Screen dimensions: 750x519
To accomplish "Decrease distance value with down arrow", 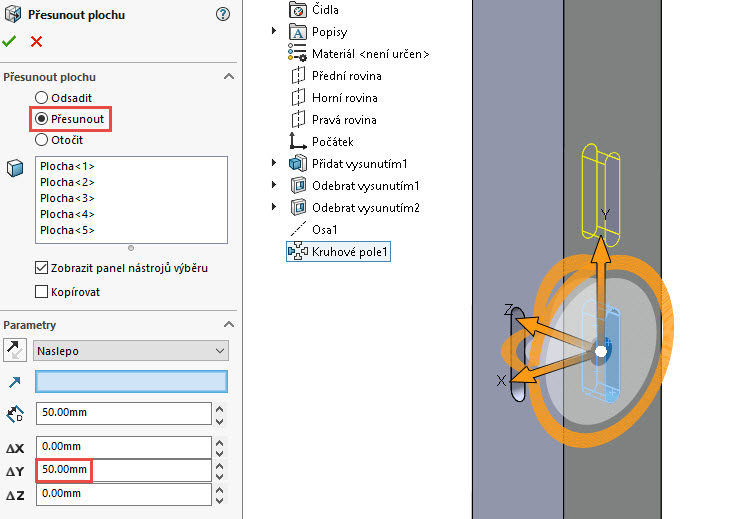I will click(220, 421).
